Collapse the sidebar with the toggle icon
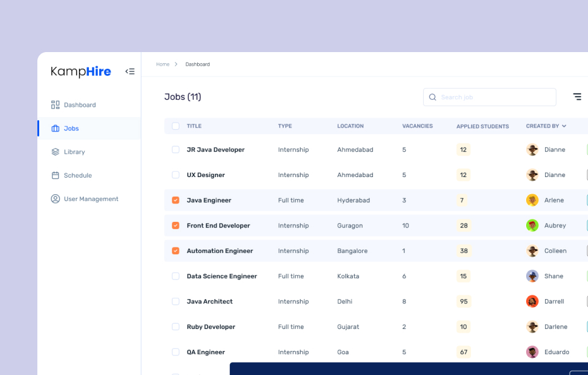Image resolution: width=588 pixels, height=375 pixels. 130,71
